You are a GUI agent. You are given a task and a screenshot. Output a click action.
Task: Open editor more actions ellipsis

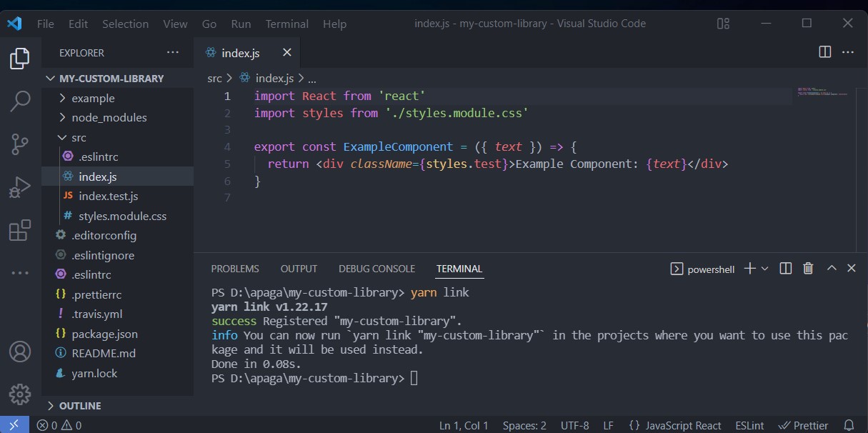click(848, 52)
